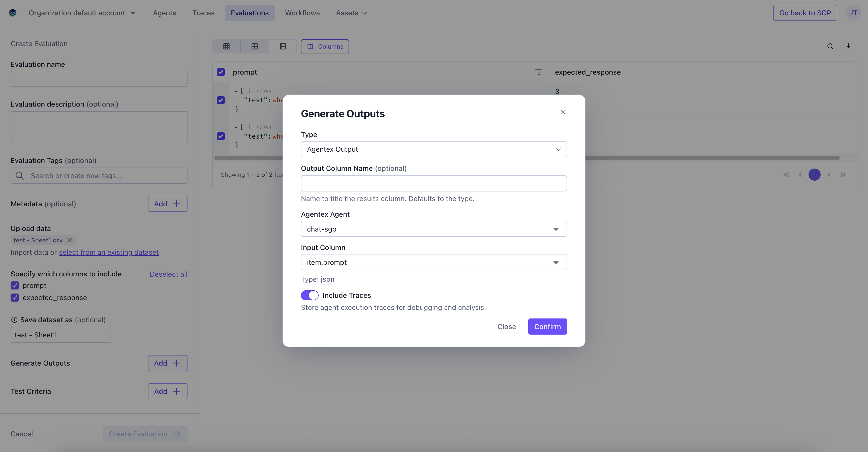Screen dimensions: 868x452
Task: Open the Assets menu
Action: click(351, 13)
